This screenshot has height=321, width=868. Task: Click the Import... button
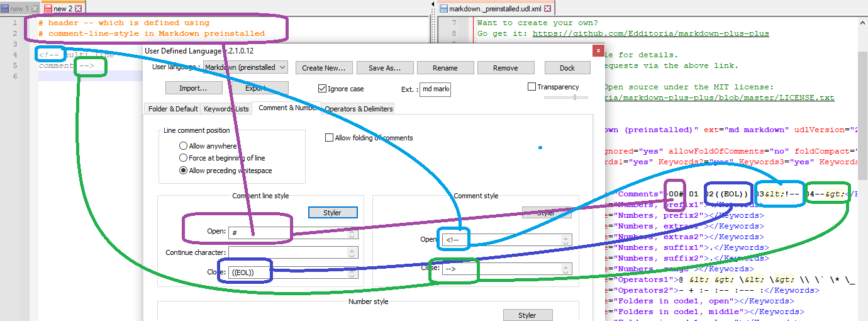[194, 88]
